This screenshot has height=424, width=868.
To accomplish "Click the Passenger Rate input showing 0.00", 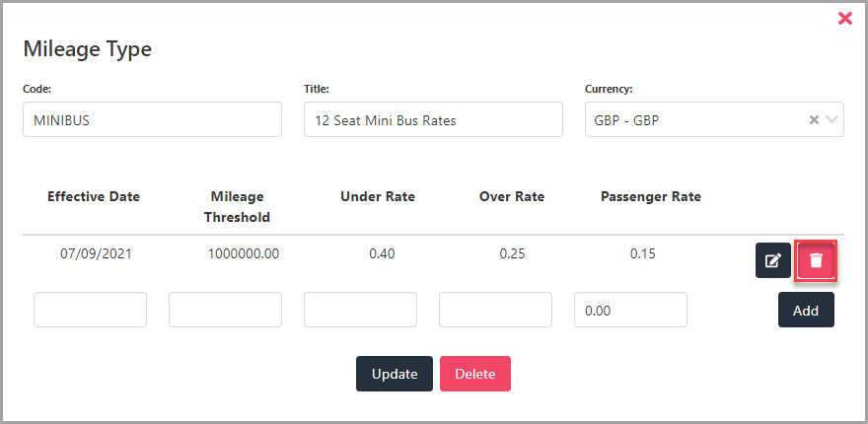I will point(630,310).
